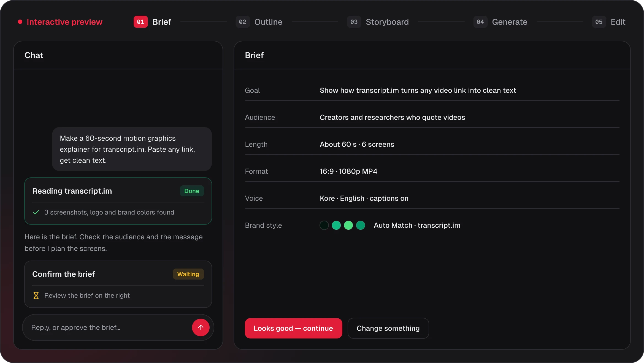The width and height of the screenshot is (644, 363).
Task: Pick the darkest brand color swatch
Action: coord(324,225)
